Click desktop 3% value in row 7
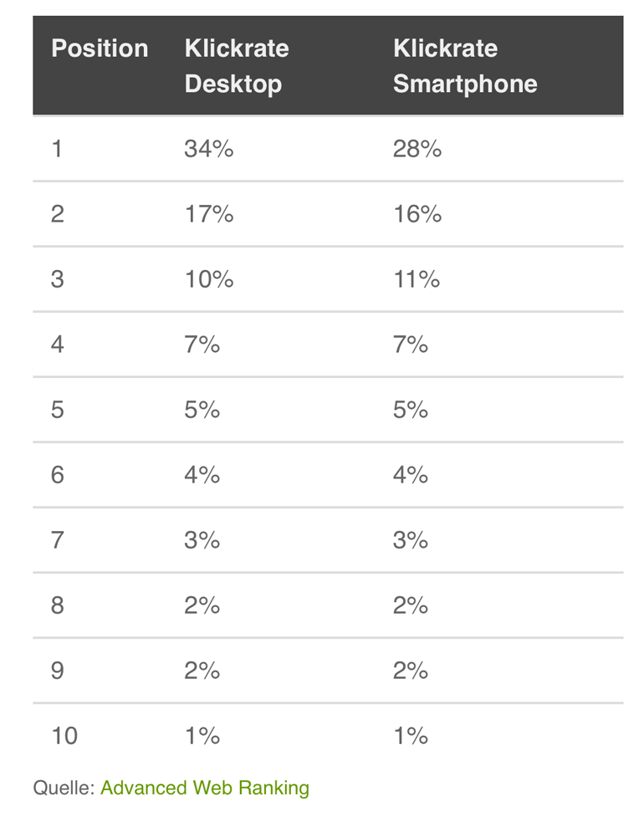The image size is (644, 832). (x=202, y=540)
